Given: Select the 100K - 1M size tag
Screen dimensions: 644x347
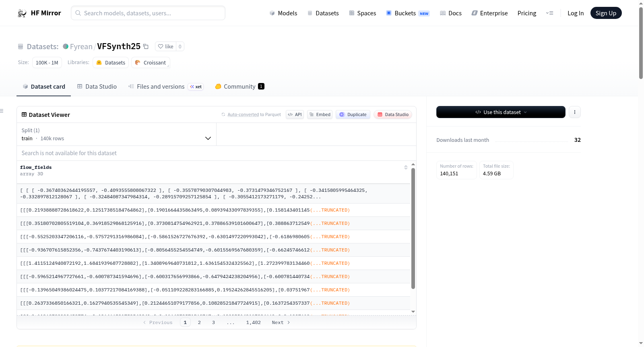Looking at the screenshot, I should pyautogui.click(x=47, y=63).
